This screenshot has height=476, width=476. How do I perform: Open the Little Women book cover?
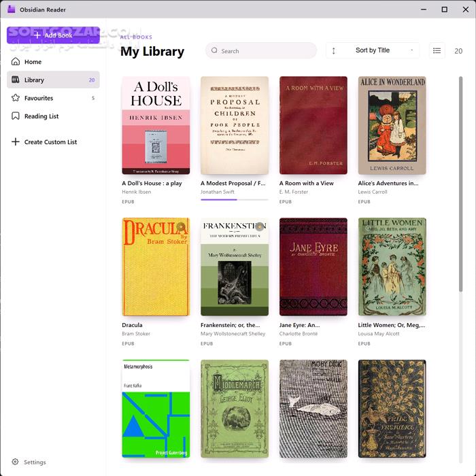point(392,267)
